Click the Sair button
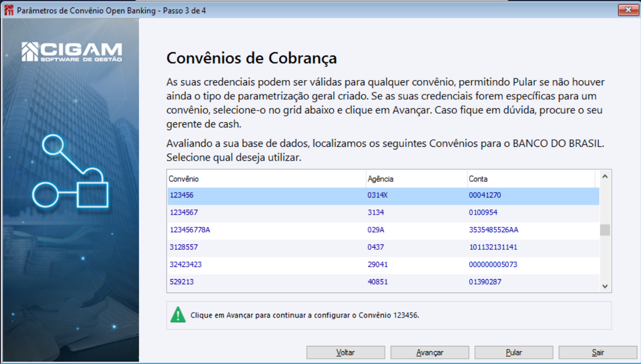641x364 pixels. point(598,352)
